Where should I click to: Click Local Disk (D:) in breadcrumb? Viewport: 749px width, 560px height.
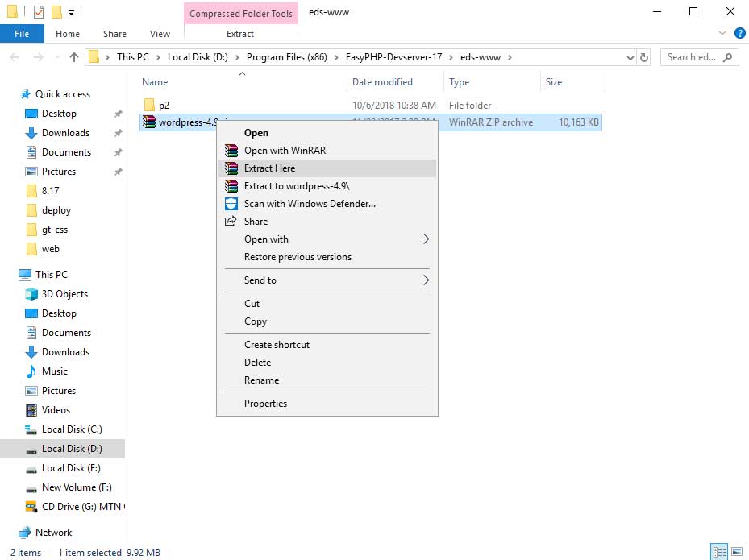[x=198, y=57]
